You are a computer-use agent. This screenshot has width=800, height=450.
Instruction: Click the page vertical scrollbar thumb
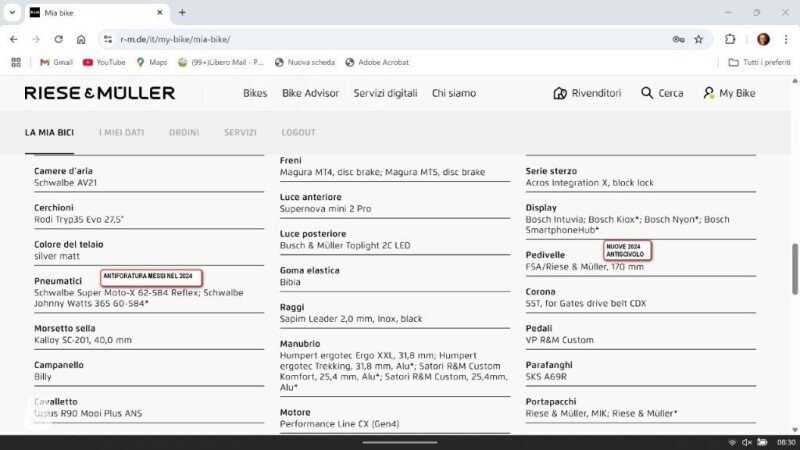795,269
